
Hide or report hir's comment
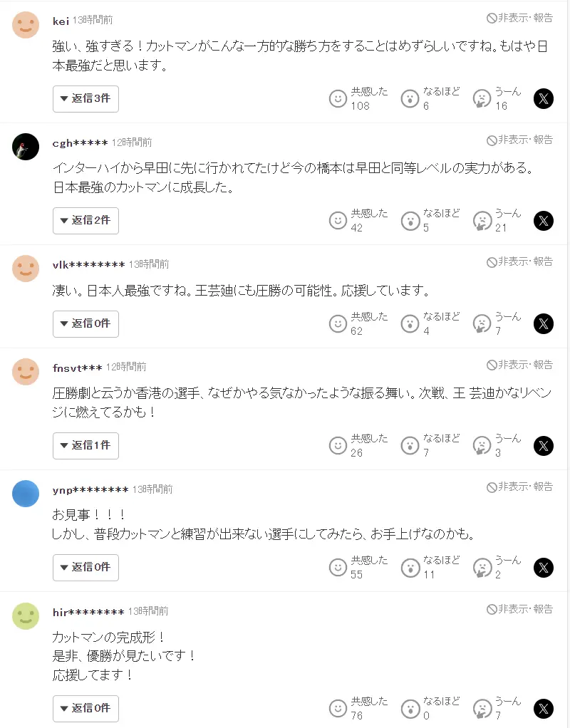tap(519, 609)
